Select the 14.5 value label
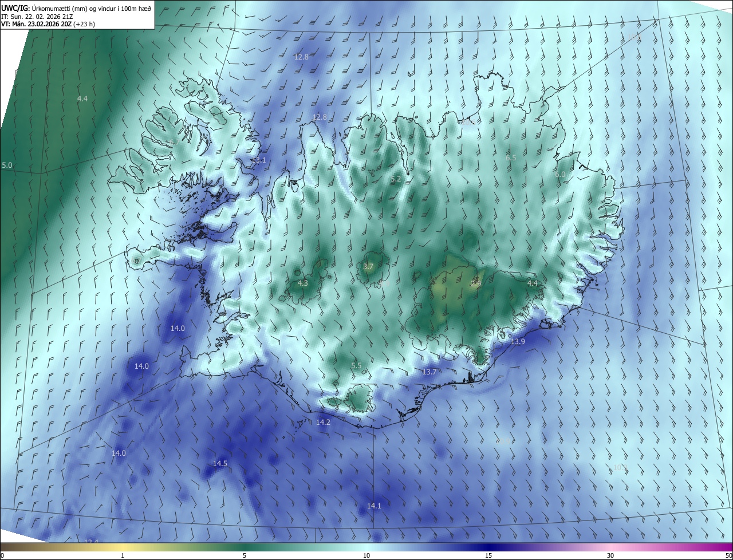 point(220,463)
